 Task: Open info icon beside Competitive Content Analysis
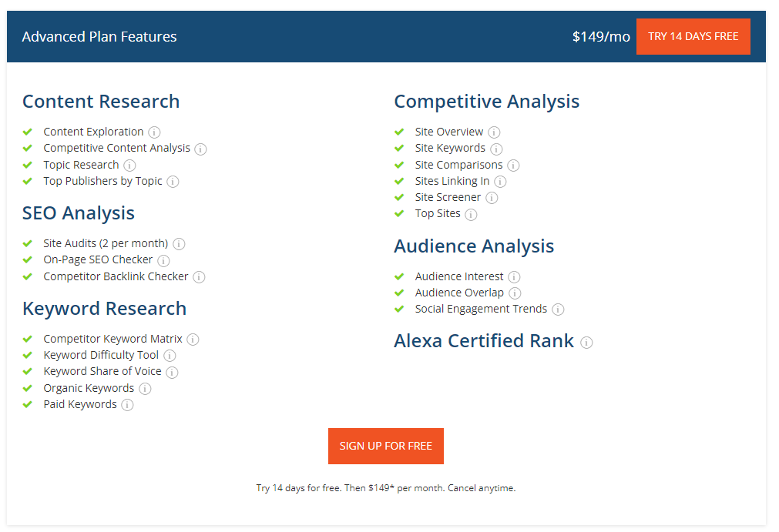tap(200, 149)
